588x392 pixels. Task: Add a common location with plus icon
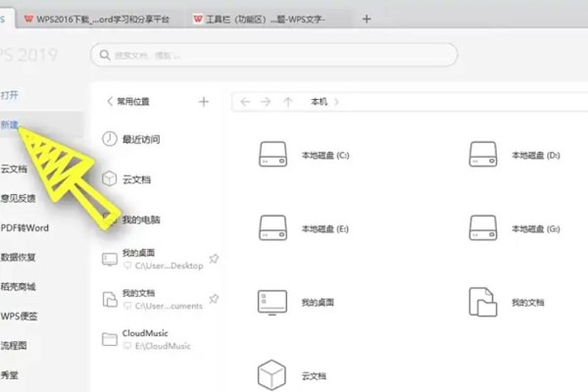[x=204, y=102]
